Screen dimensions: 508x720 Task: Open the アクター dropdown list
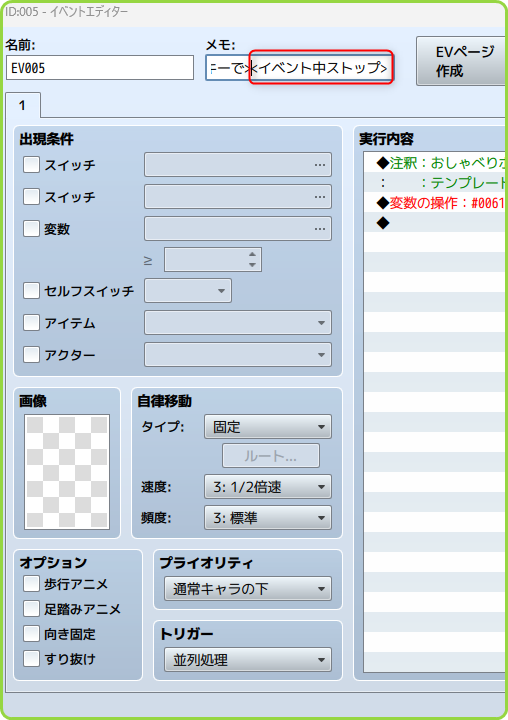tap(238, 354)
